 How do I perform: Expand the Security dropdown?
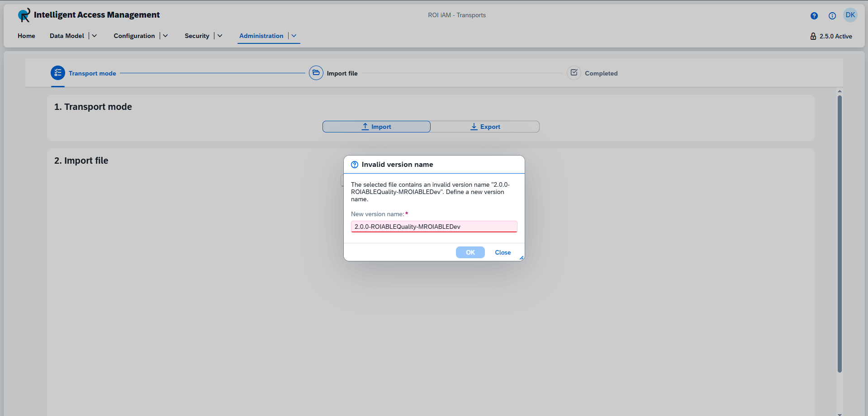[x=220, y=36]
